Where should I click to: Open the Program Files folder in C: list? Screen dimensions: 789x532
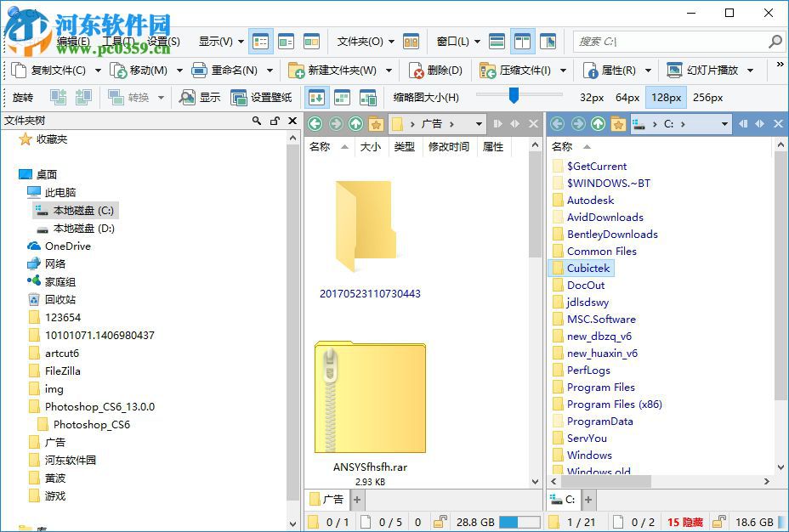pos(600,388)
